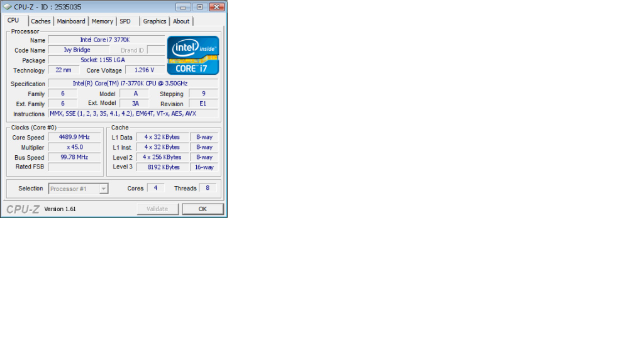644x362 pixels.
Task: Open the Memory tab
Action: click(x=103, y=21)
